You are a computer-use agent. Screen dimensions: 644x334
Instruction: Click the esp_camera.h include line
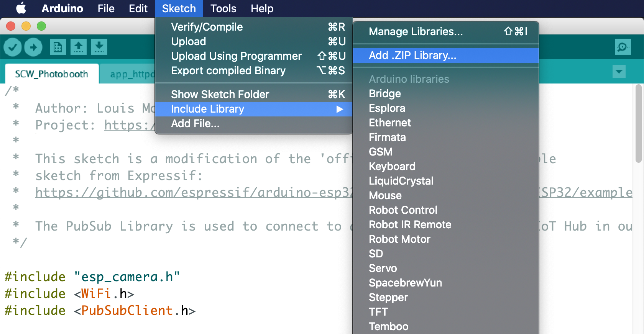(x=92, y=277)
